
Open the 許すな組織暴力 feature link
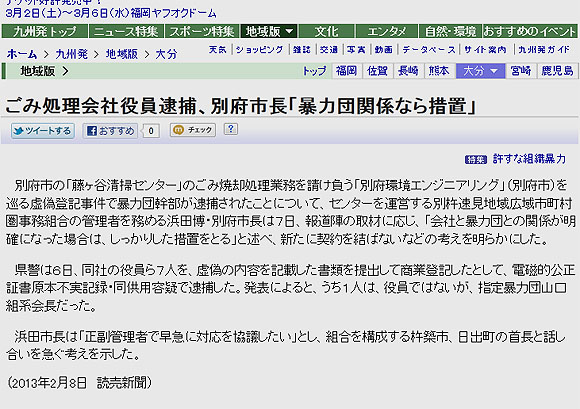tap(529, 159)
